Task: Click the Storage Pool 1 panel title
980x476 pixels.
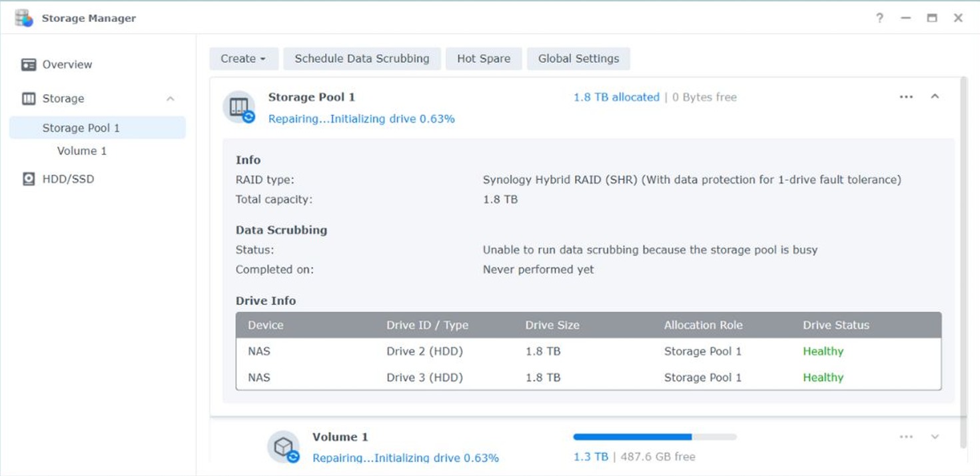Action: tap(311, 97)
